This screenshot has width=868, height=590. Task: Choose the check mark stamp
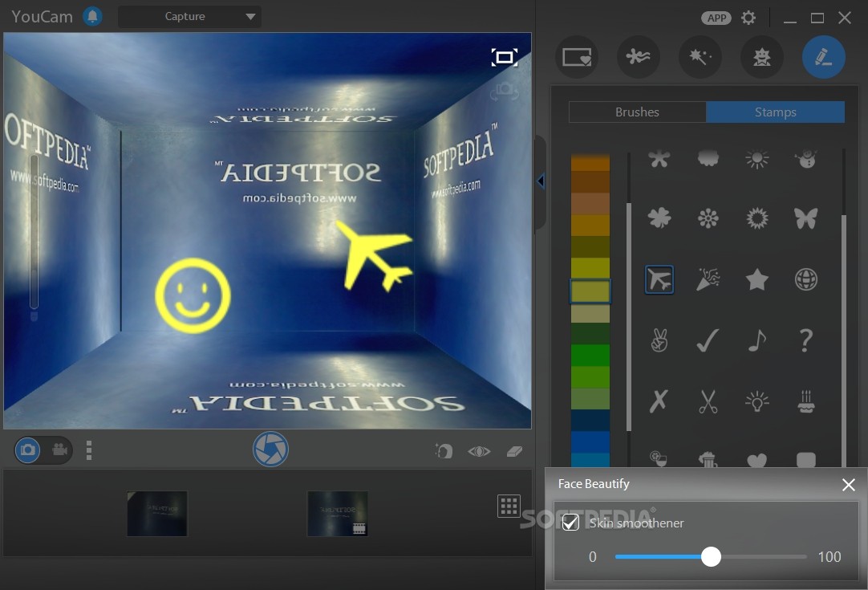click(x=708, y=340)
